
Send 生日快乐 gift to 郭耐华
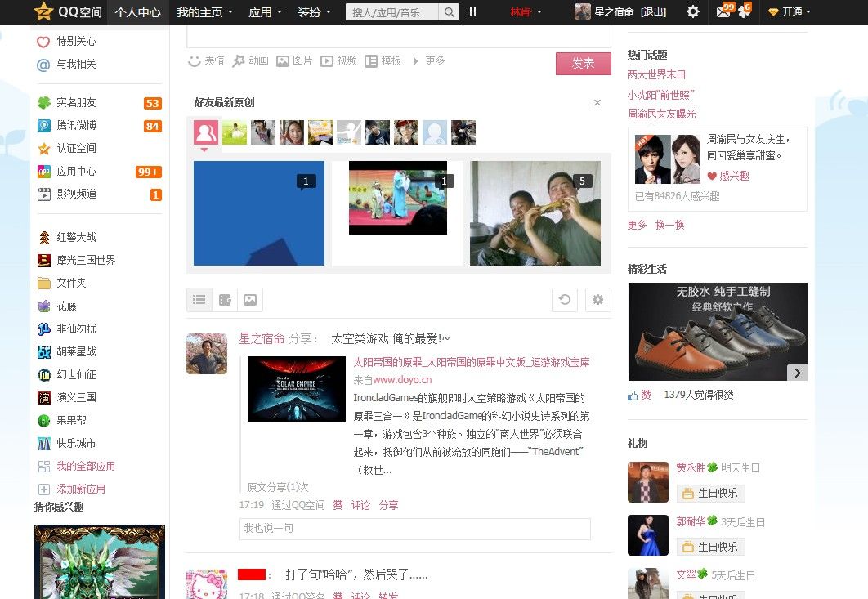pos(711,547)
